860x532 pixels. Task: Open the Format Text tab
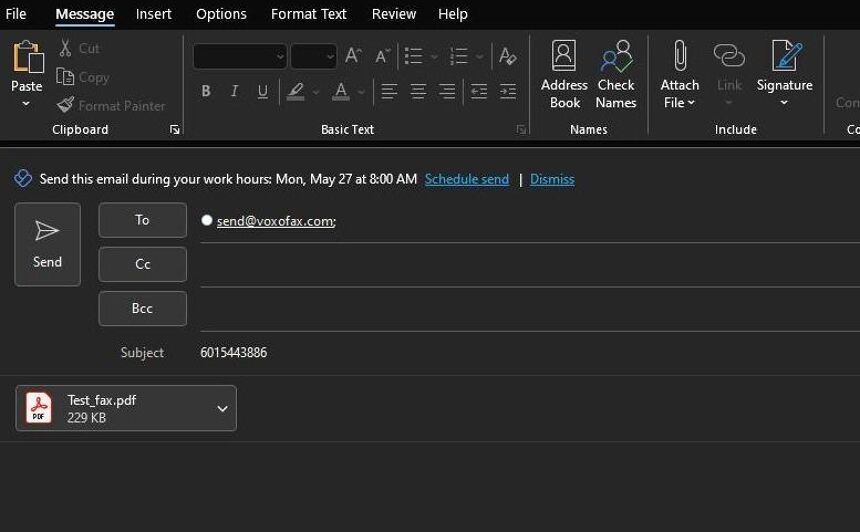(309, 14)
